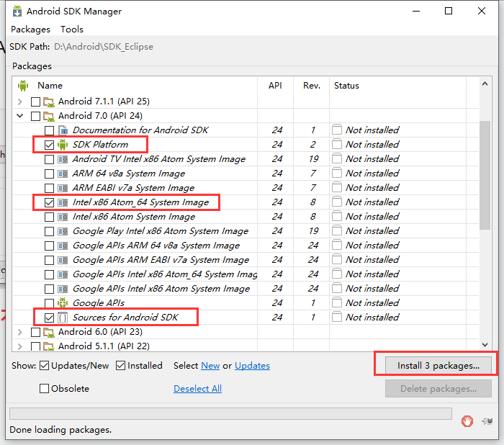Image resolution: width=504 pixels, height=445 pixels.
Task: Check the Android 7.0 (API 24) checkbox
Action: click(x=35, y=116)
